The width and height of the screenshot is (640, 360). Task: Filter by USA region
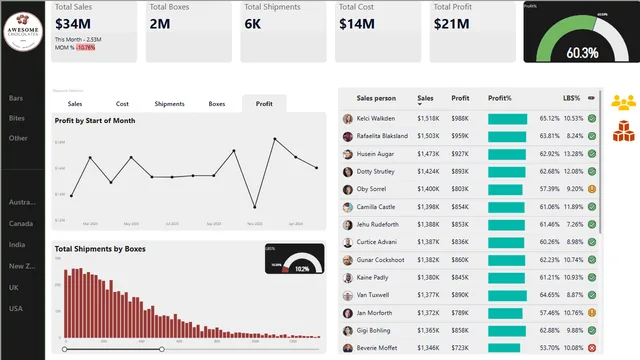coord(16,308)
